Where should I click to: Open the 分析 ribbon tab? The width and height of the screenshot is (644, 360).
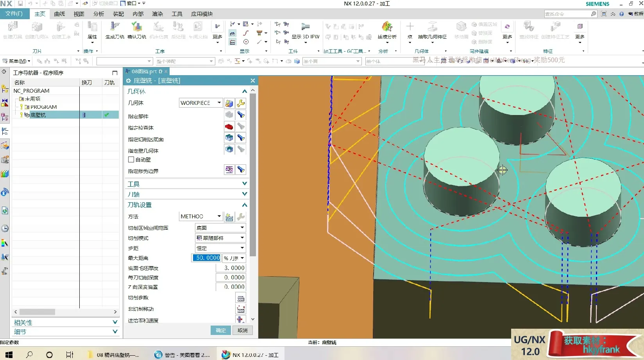(98, 14)
